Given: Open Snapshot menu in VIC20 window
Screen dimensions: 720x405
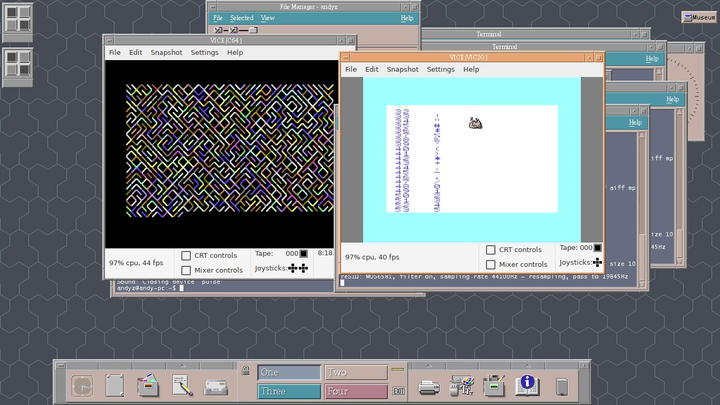Looking at the screenshot, I should click(x=402, y=69).
